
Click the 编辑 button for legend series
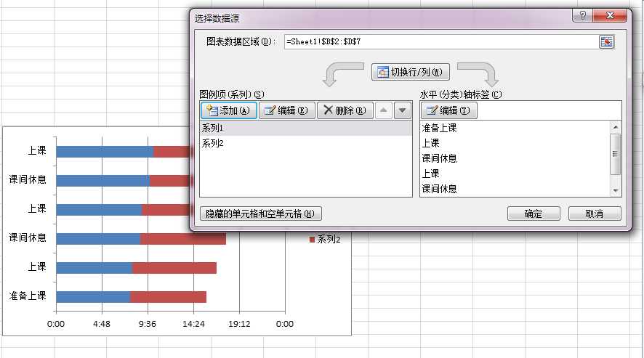click(x=286, y=110)
